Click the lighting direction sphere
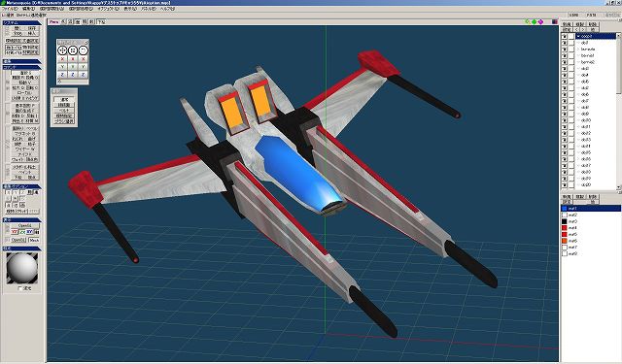Viewport: 622px width, 364px height. pos(22,268)
